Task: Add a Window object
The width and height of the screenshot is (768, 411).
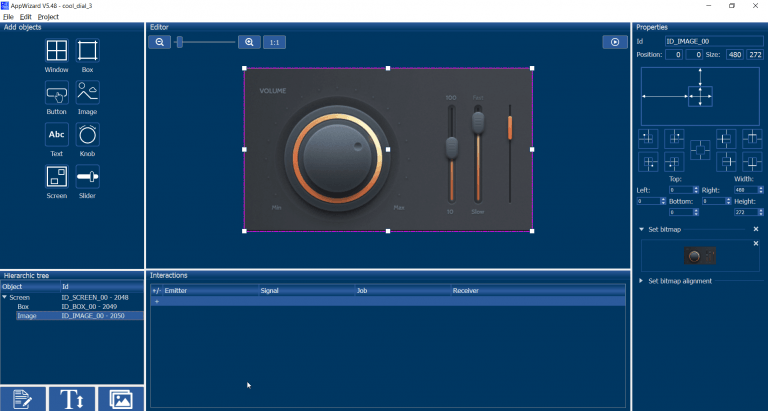Action: [x=57, y=50]
